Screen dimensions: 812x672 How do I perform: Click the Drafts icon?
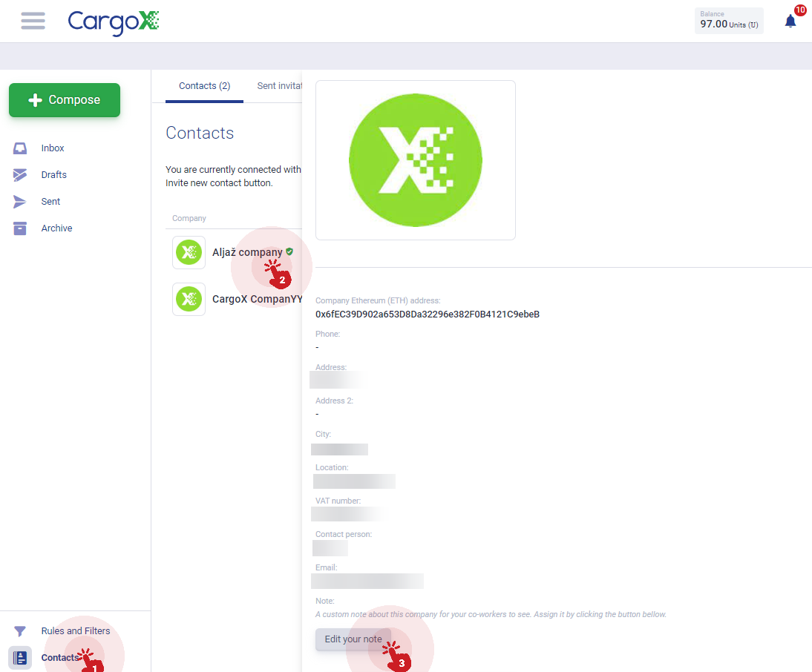pos(20,175)
